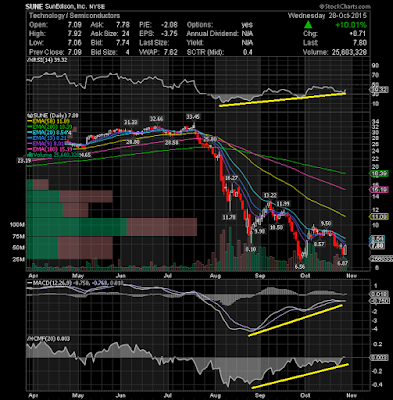Click the Ask value 7.78
Screen dimensions: 393x400
click(122, 25)
